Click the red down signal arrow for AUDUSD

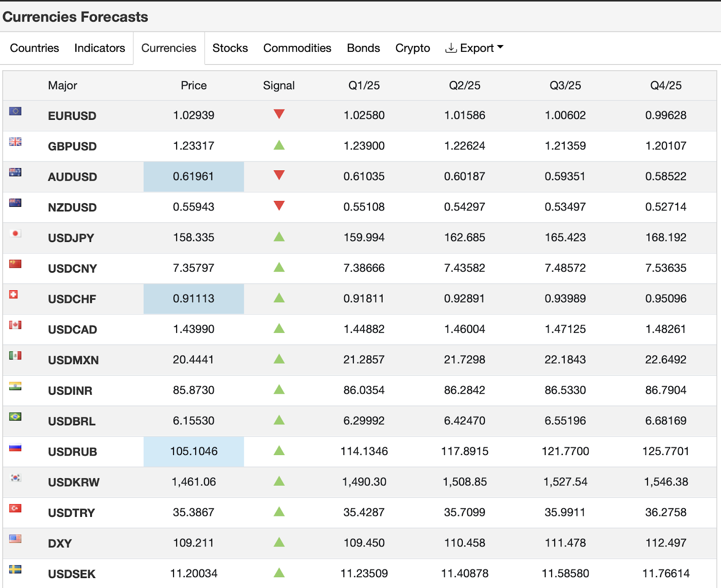click(x=279, y=175)
